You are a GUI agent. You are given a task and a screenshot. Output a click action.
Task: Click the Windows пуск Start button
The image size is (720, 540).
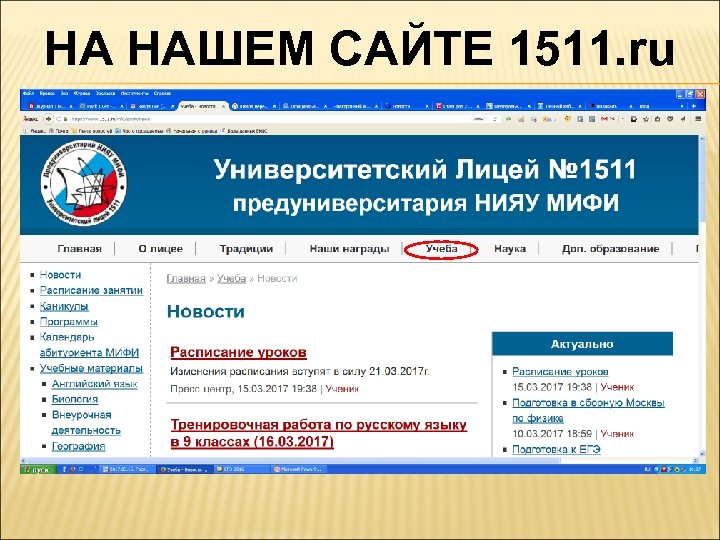(x=38, y=470)
